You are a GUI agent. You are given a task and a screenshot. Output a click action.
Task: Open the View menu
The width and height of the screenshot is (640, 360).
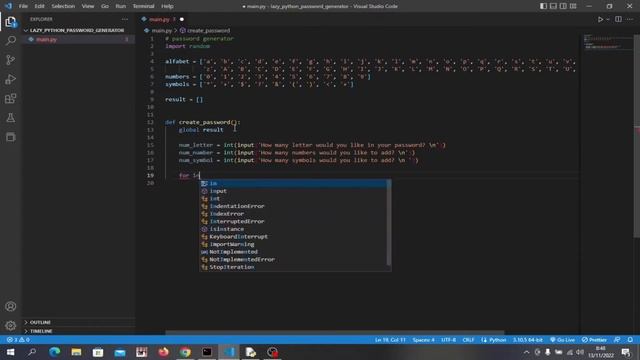(x=88, y=6)
